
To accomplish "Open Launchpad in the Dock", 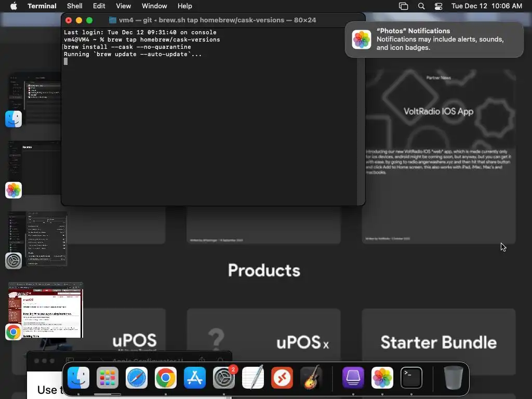I will click(108, 378).
